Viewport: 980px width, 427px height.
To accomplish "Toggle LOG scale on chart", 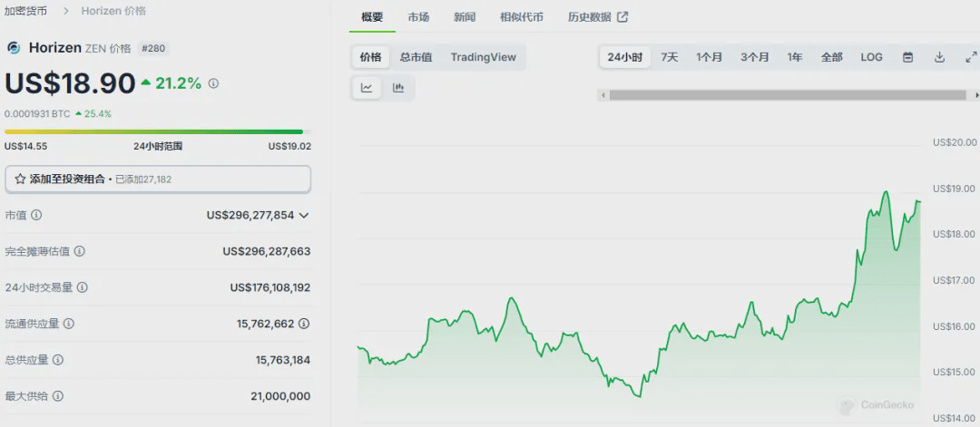I will point(871,57).
